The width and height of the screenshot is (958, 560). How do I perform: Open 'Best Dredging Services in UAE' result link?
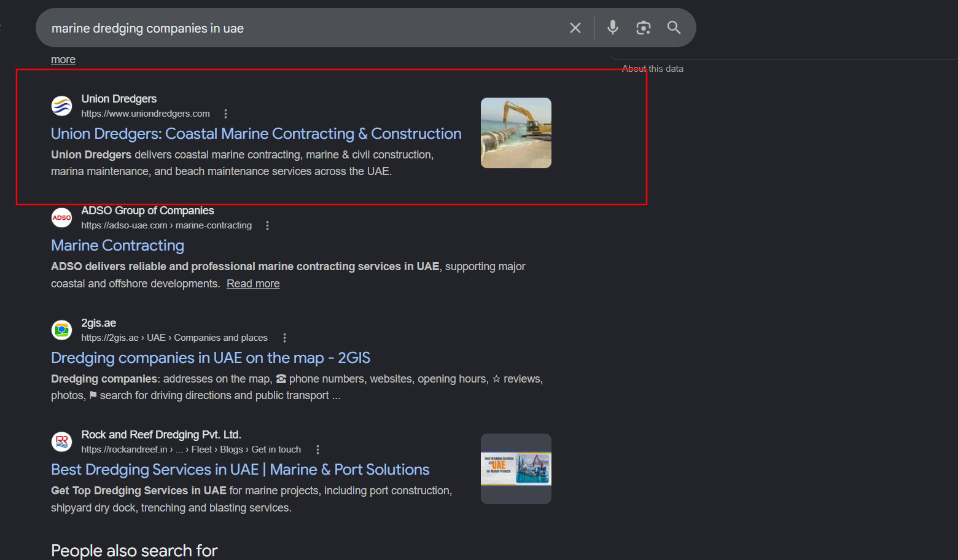(240, 470)
